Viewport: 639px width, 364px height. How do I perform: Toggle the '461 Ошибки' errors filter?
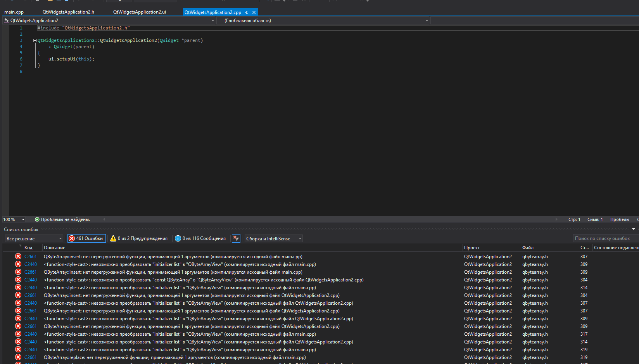(86, 238)
